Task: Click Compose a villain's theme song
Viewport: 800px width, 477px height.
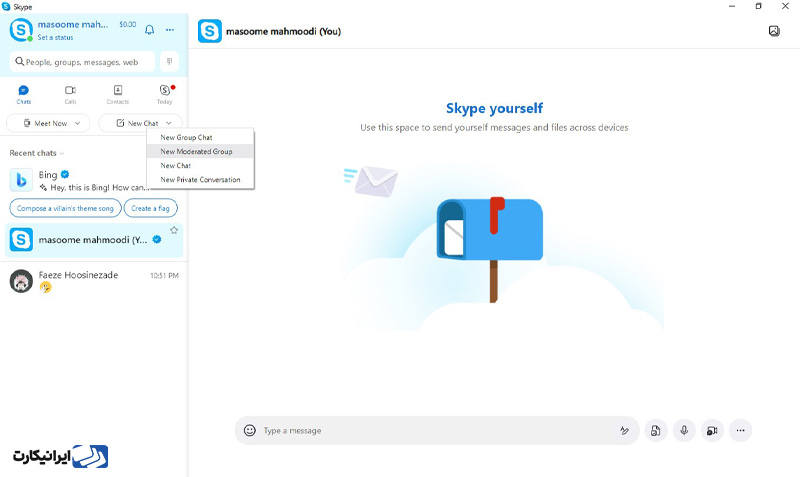Action: click(65, 208)
